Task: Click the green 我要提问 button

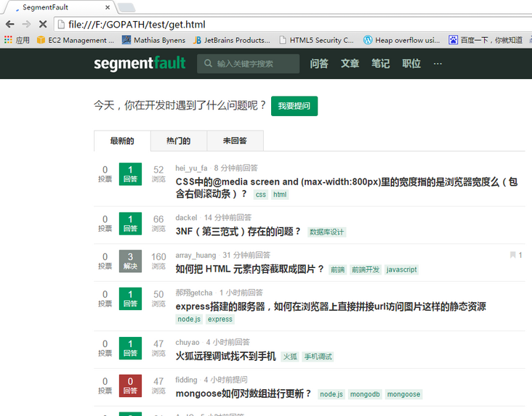Action: tap(294, 106)
